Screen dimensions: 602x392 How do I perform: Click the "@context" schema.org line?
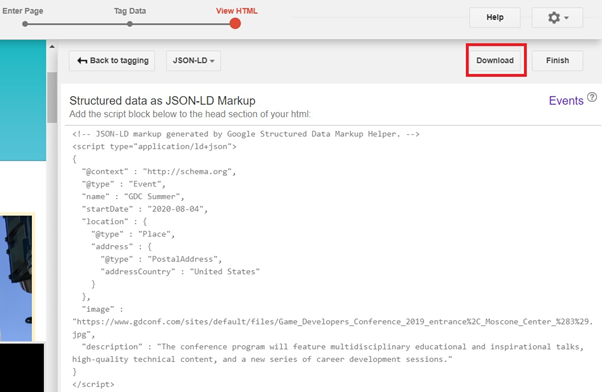[159, 172]
